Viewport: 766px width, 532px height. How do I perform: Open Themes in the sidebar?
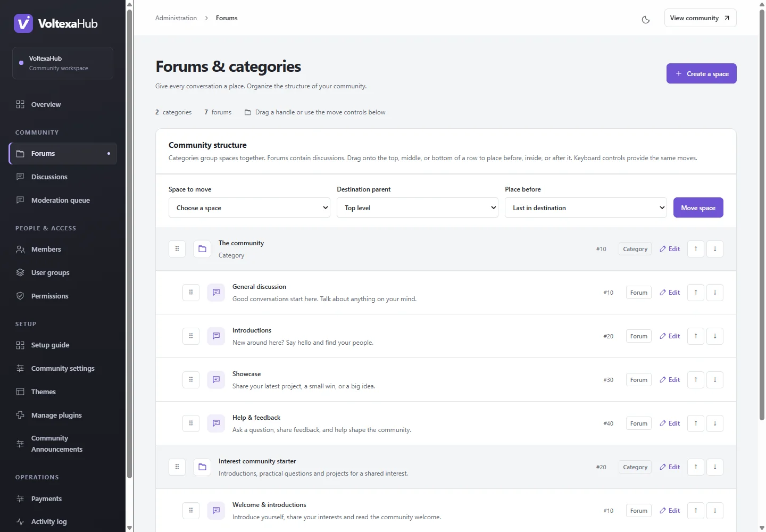(63, 392)
